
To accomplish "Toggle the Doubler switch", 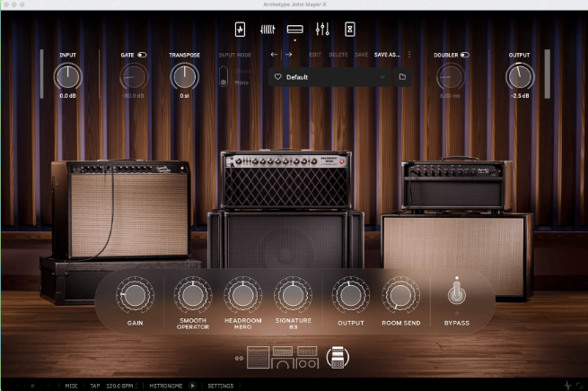I will coord(464,55).
